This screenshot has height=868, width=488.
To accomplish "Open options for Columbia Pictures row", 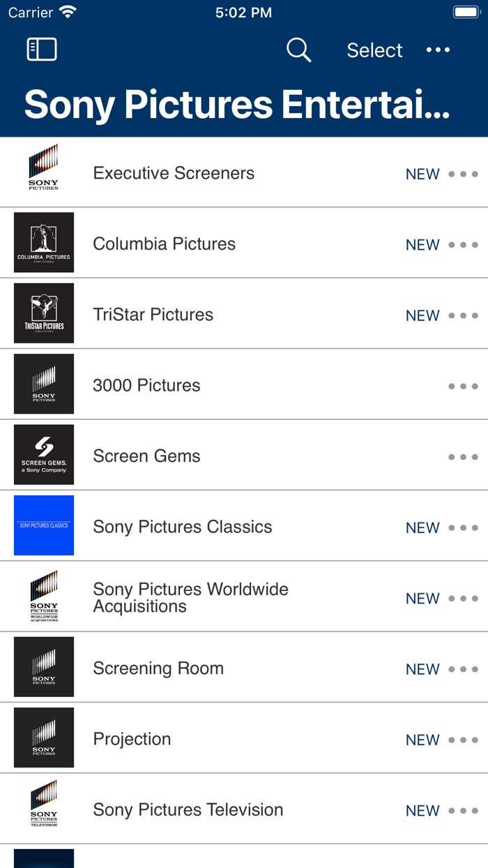I will click(x=463, y=244).
